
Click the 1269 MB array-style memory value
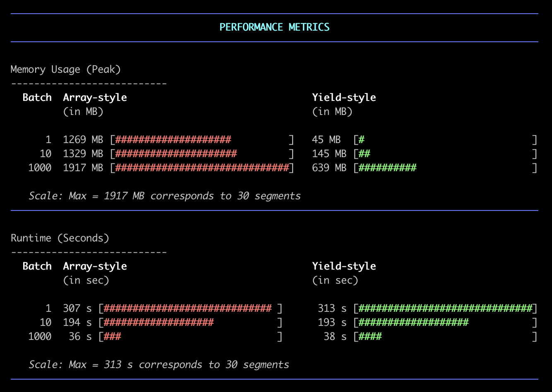[83, 140]
